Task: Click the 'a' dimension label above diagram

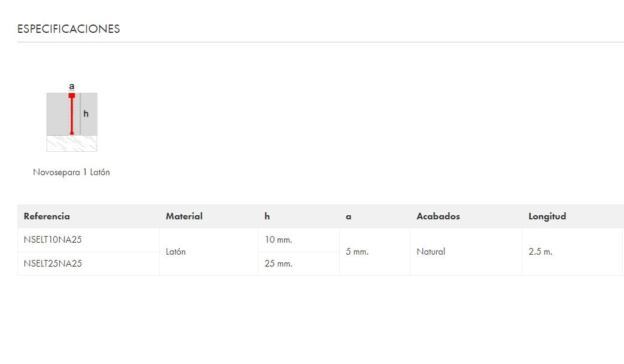Action: pyautogui.click(x=72, y=86)
